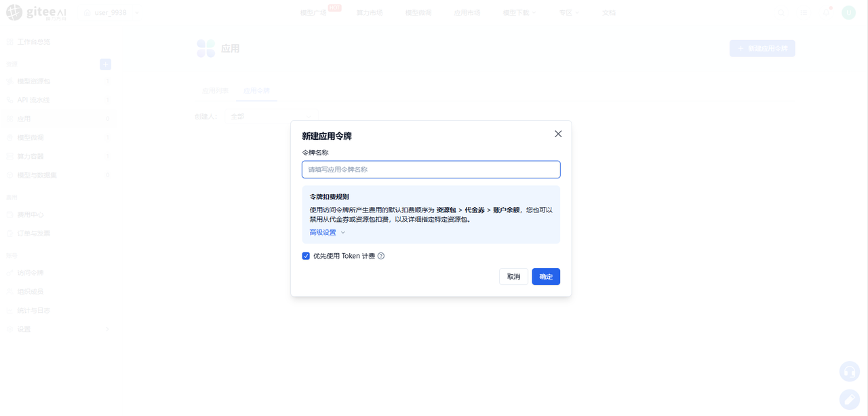Click the 工作台总览 dashboard icon

[9, 42]
